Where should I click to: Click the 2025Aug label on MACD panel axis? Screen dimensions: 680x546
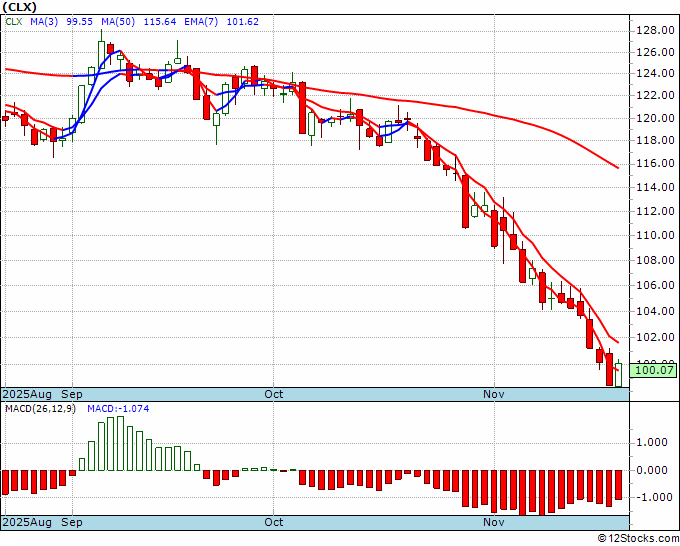27,522
